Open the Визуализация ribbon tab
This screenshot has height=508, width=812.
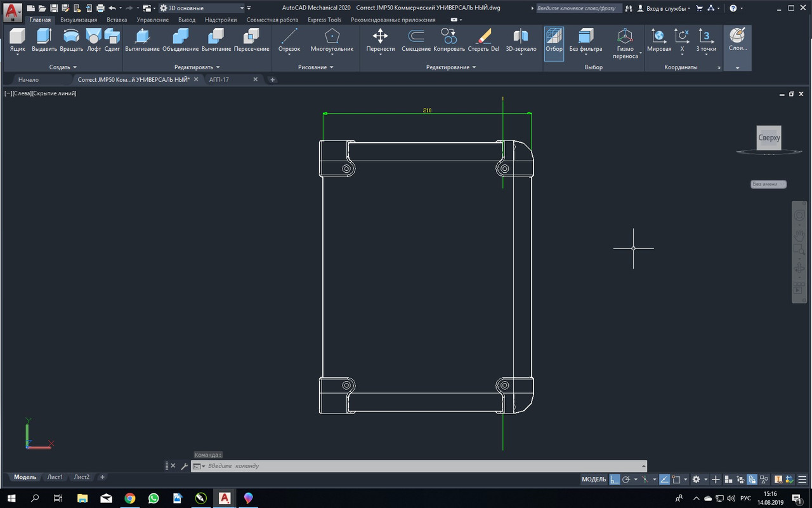pyautogui.click(x=79, y=20)
